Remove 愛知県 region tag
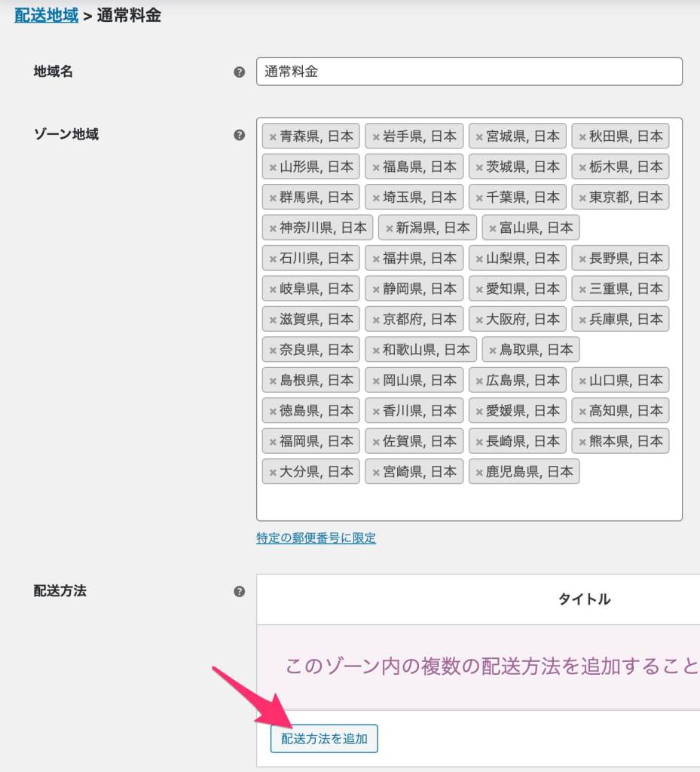Viewport: 700px width, 772px height. (x=479, y=289)
